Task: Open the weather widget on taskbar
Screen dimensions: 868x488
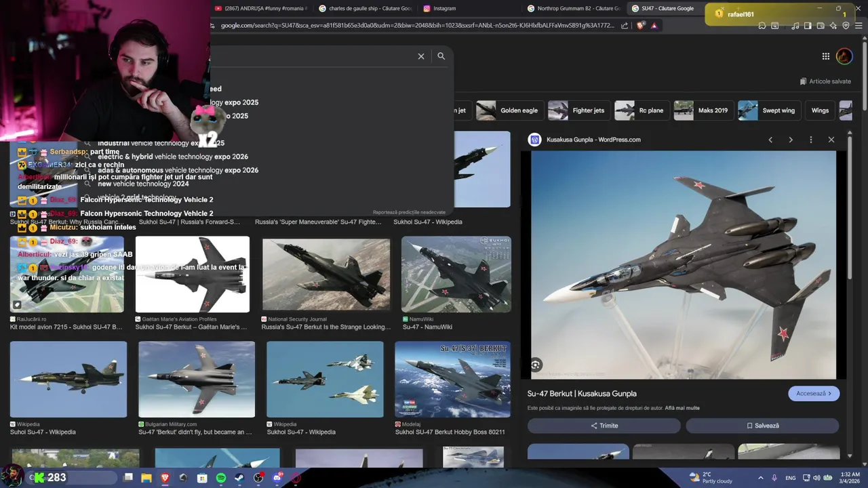Action: coord(711,478)
